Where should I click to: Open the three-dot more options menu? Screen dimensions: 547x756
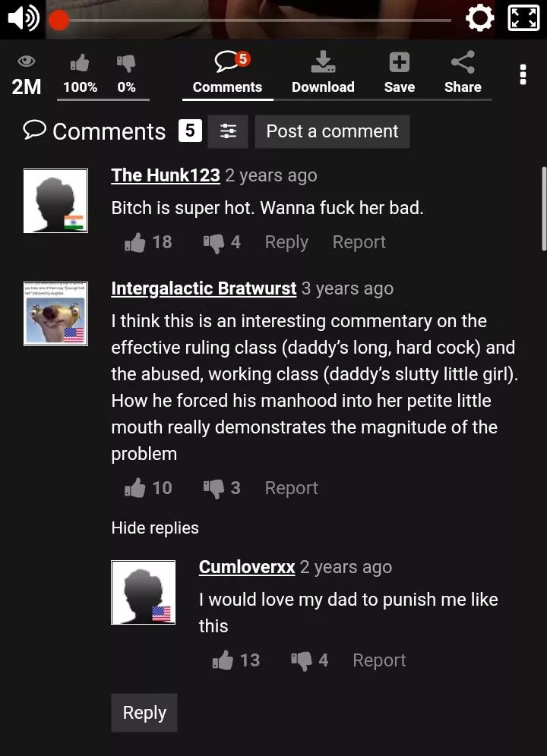[x=523, y=74]
